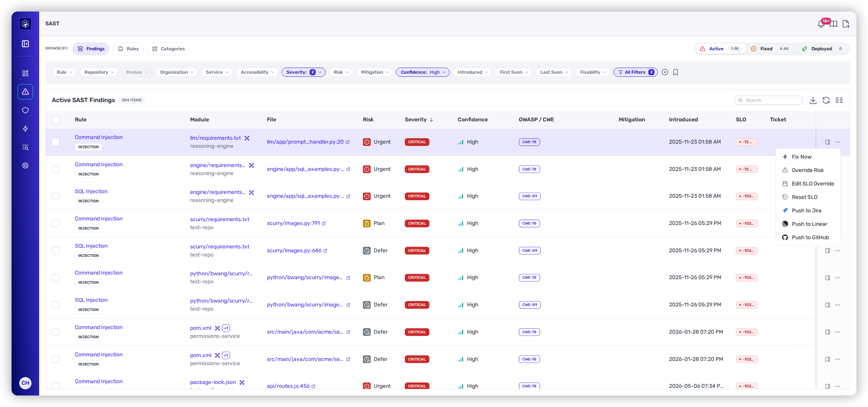The height and width of the screenshot is (407, 868).
Task: Open the search list icon in sidebar
Action: 25,147
